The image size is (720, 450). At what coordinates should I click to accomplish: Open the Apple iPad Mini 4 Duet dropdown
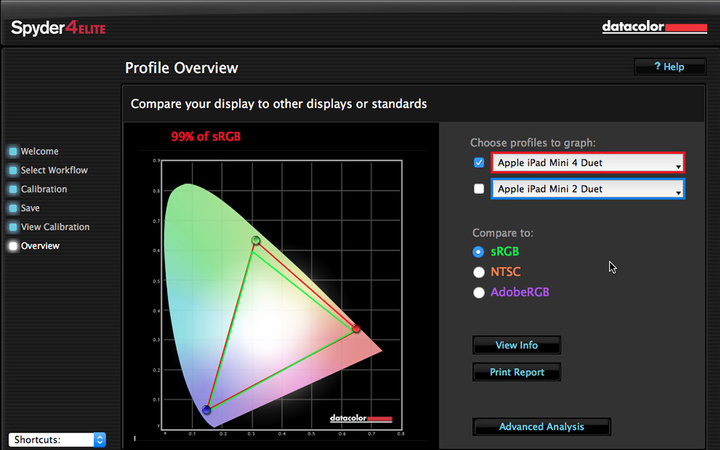pyautogui.click(x=587, y=163)
